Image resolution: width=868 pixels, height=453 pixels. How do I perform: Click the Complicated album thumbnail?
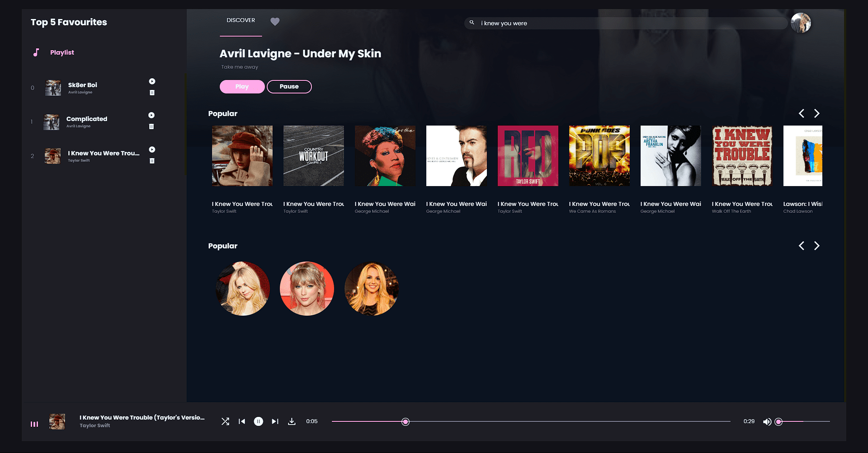tap(51, 122)
